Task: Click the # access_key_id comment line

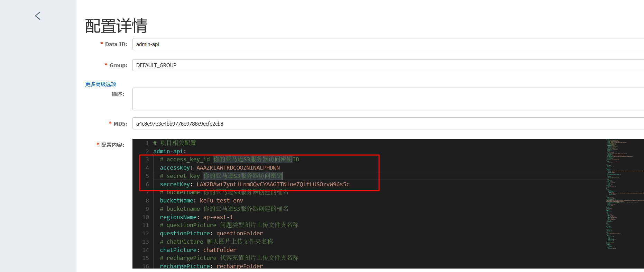Action: [x=229, y=160]
